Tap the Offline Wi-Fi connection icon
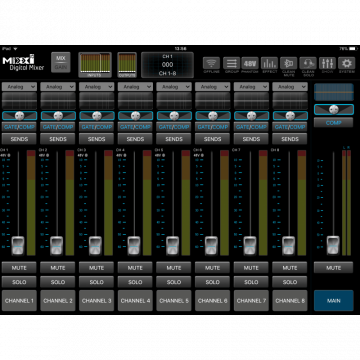This screenshot has height=360, width=360. click(x=212, y=63)
